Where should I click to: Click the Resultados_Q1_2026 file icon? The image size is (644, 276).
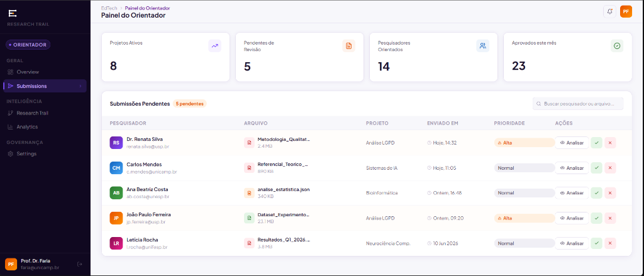(249, 243)
